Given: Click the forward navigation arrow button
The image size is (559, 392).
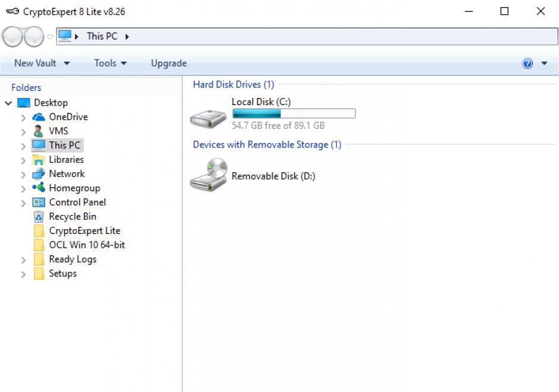Looking at the screenshot, I should 34,37.
